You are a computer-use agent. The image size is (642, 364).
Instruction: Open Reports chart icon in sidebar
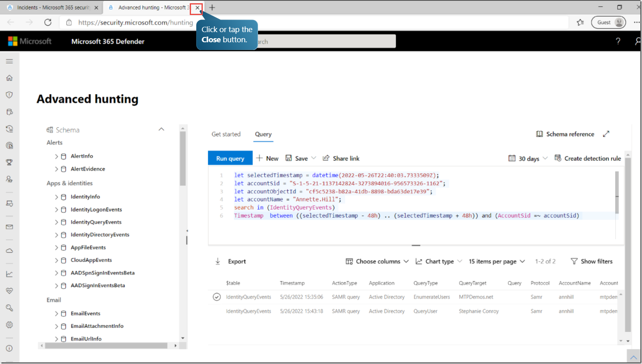tap(9, 274)
